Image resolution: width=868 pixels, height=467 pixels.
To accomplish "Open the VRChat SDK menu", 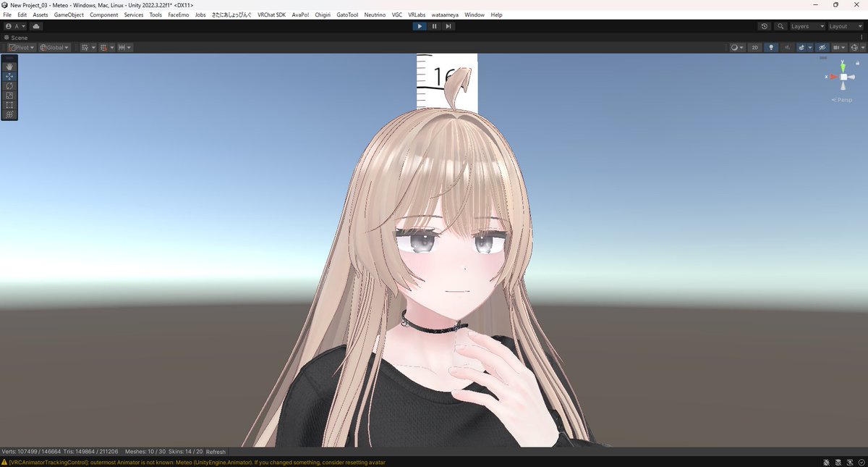I will (x=271, y=14).
